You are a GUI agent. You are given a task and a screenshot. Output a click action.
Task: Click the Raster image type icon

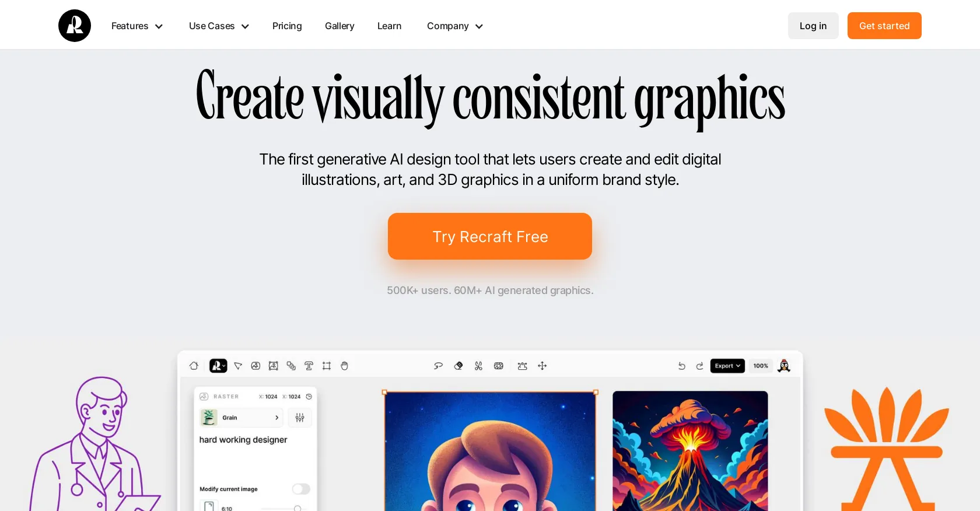click(x=204, y=397)
